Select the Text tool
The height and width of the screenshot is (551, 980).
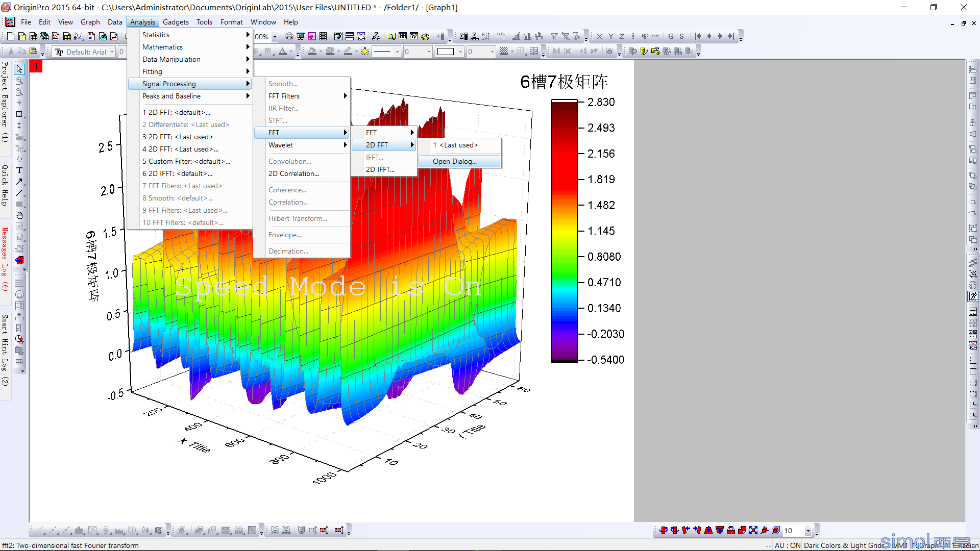[x=19, y=170]
